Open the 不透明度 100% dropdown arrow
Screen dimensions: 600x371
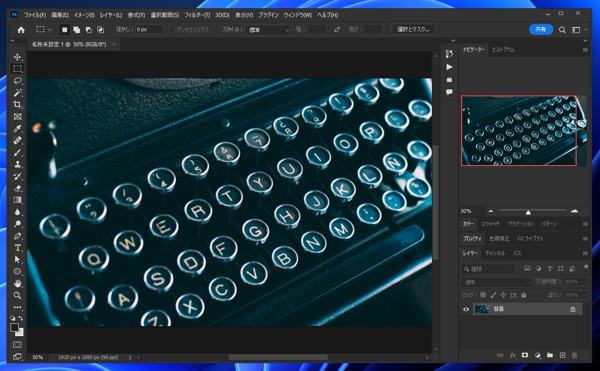(x=584, y=282)
